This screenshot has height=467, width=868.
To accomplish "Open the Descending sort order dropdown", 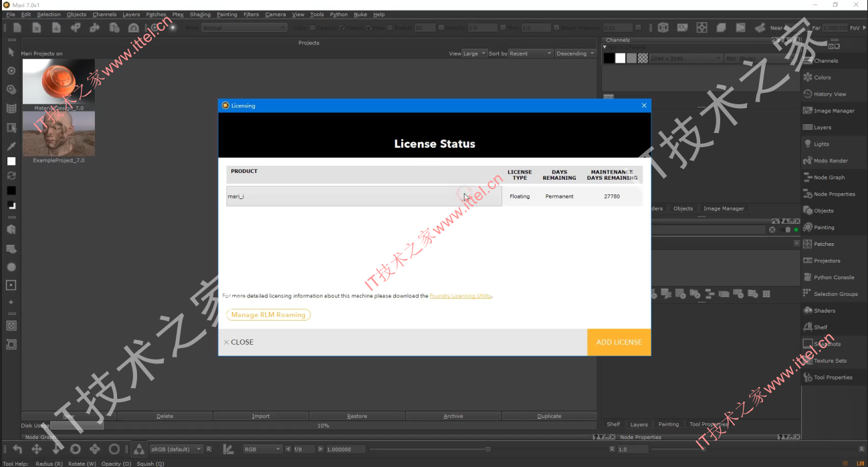I will point(575,53).
